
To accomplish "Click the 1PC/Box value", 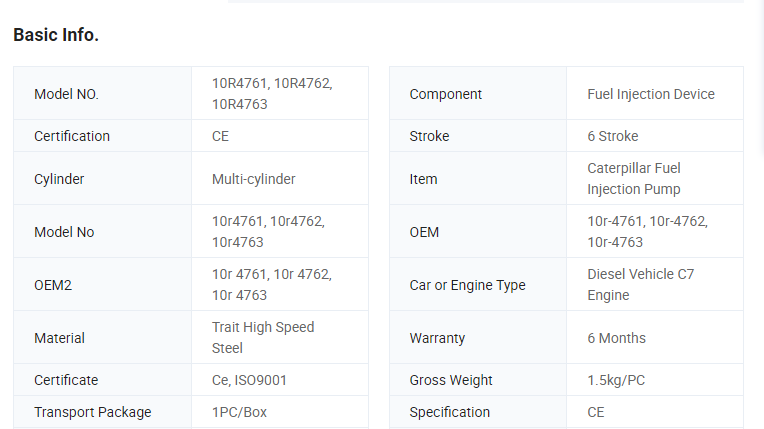I will 239,412.
